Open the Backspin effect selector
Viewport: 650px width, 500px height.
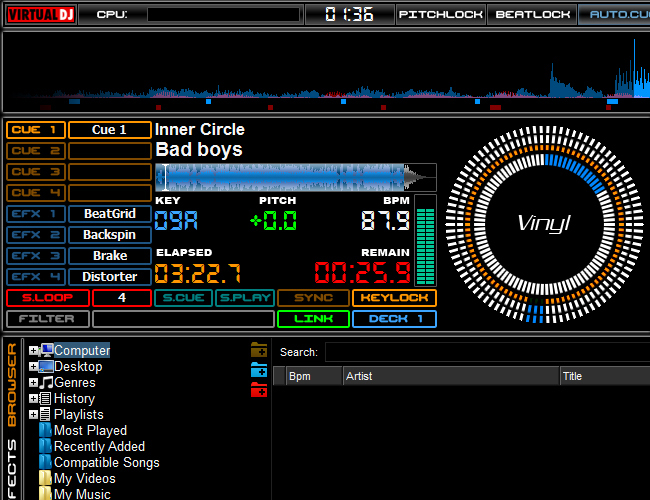point(109,235)
